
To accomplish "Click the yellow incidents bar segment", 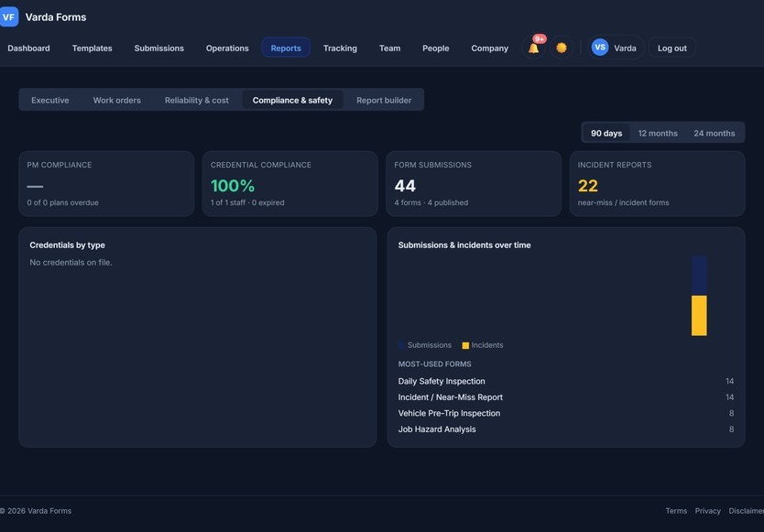I will [x=699, y=315].
